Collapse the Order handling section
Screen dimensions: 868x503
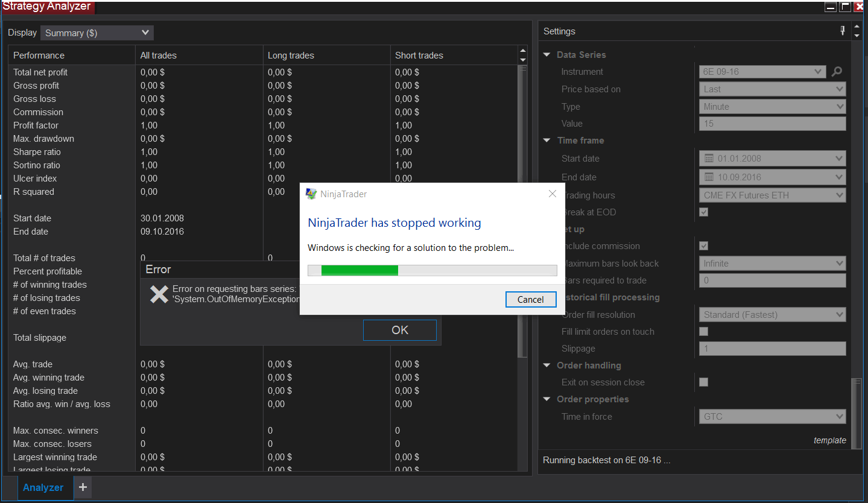click(x=546, y=365)
